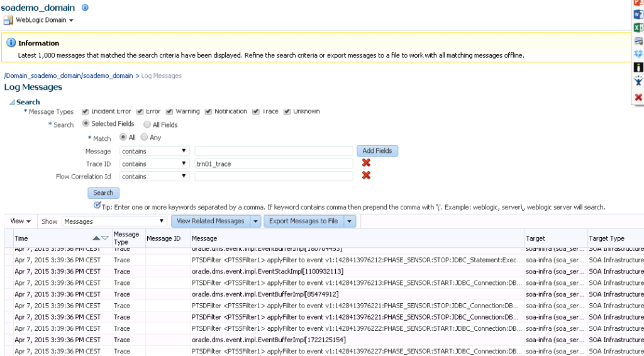Expand View Related Messages arrow menu
This screenshot has height=356, width=644.
tap(255, 221)
